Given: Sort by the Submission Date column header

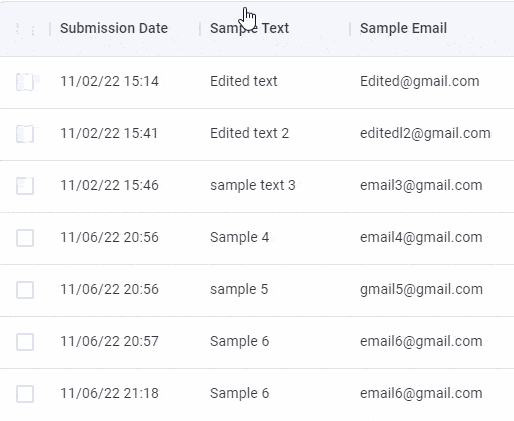Looking at the screenshot, I should click(x=114, y=28).
